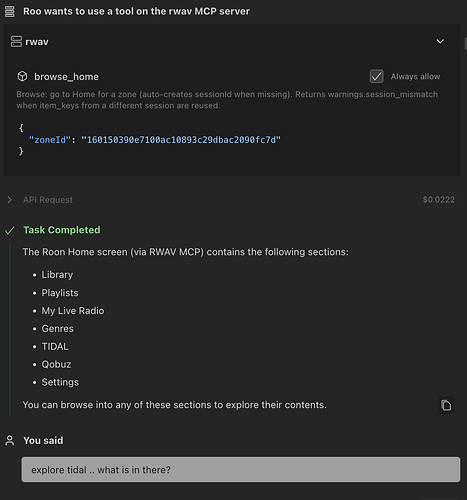The height and width of the screenshot is (500, 467).
Task: Click the browse_home description paragraph
Action: point(227,100)
